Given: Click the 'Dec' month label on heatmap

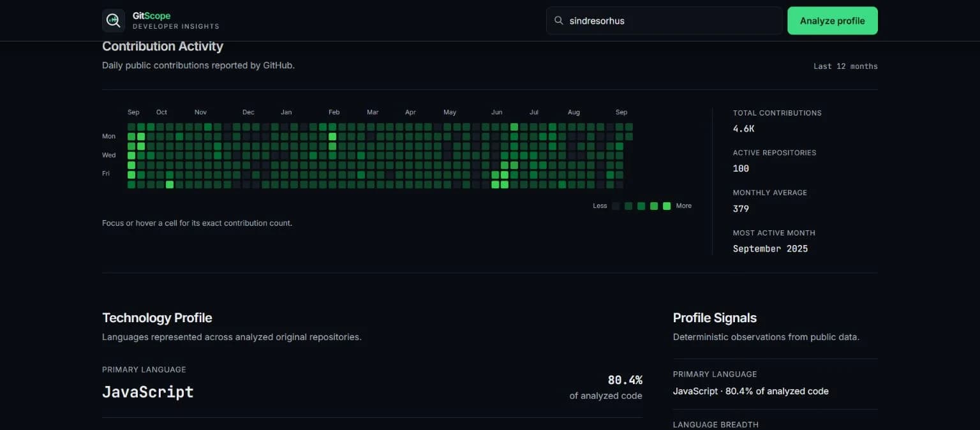Looking at the screenshot, I should click(248, 112).
